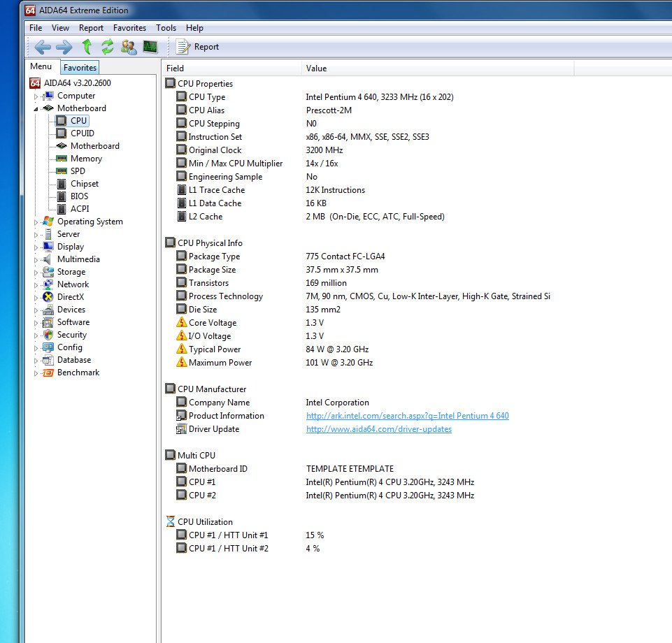
Task: Select the DirectX tree item
Action: 70,297
